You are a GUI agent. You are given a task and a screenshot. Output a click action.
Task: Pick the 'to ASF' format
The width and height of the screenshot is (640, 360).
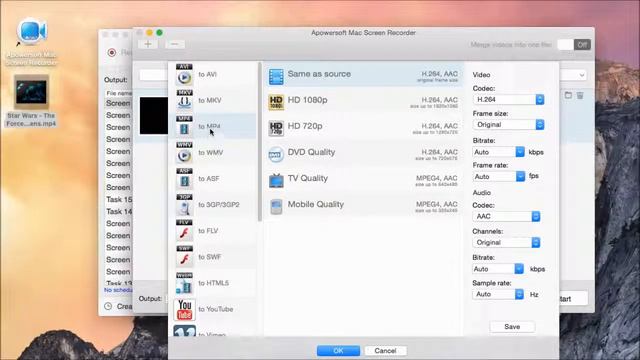tap(213, 179)
